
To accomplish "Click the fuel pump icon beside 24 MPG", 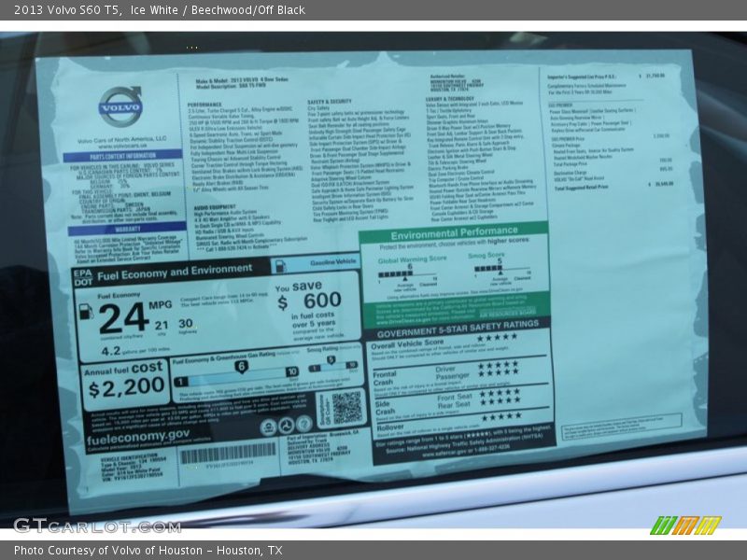I will pos(87,311).
